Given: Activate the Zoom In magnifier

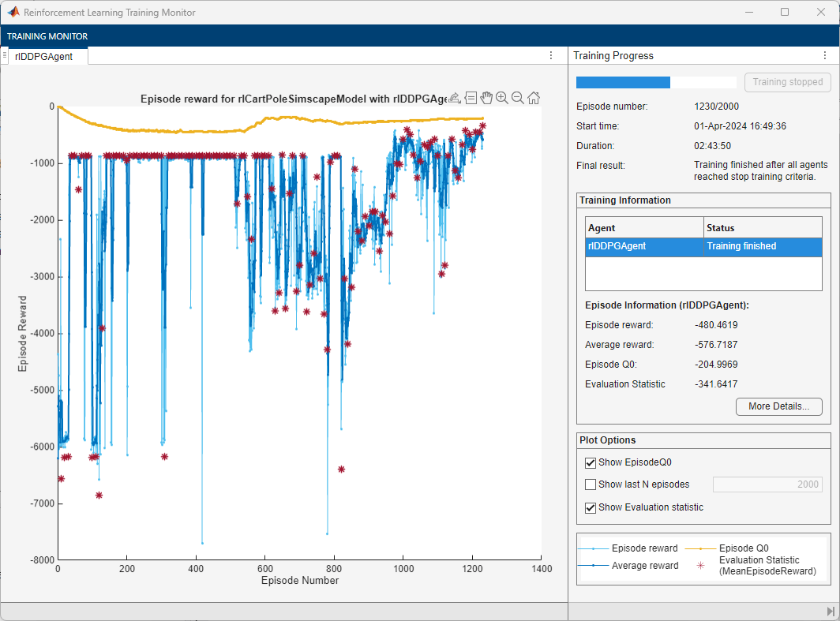Looking at the screenshot, I should [x=501, y=98].
